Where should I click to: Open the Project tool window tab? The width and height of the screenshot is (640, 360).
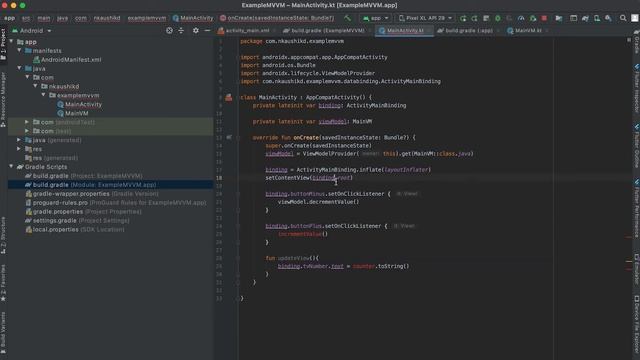pyautogui.click(x=3, y=45)
